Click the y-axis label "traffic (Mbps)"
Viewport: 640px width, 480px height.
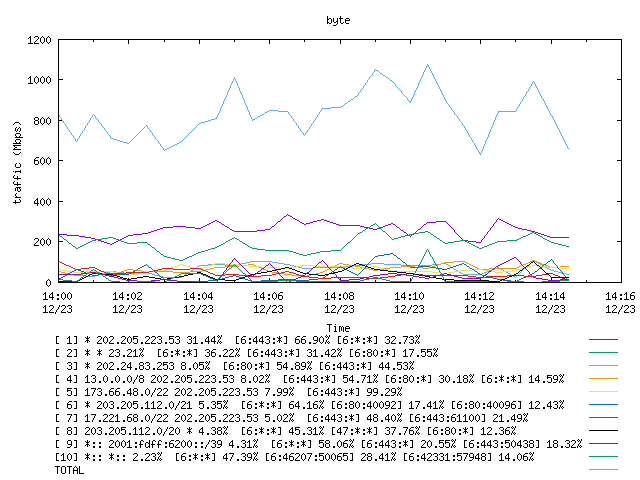17,162
